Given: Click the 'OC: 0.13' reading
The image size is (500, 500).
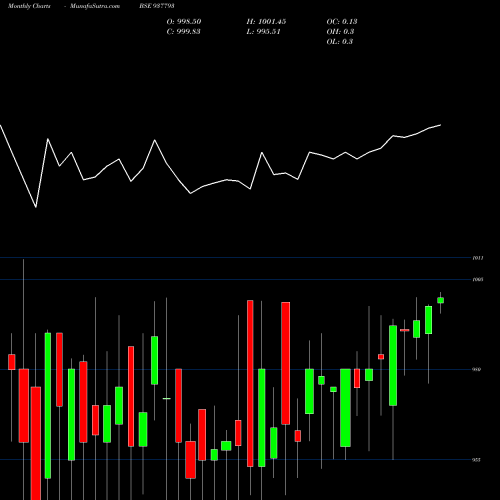Looking at the screenshot, I should click(342, 22).
